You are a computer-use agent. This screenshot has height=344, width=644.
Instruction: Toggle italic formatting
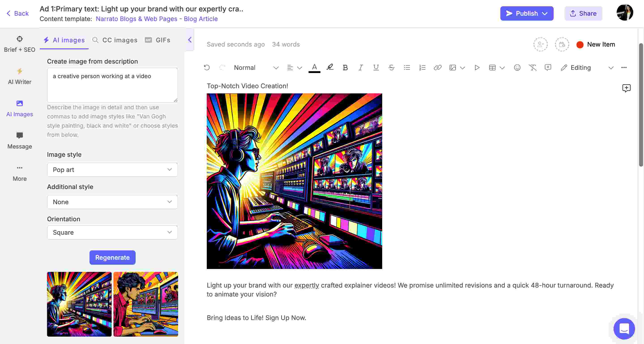click(360, 68)
